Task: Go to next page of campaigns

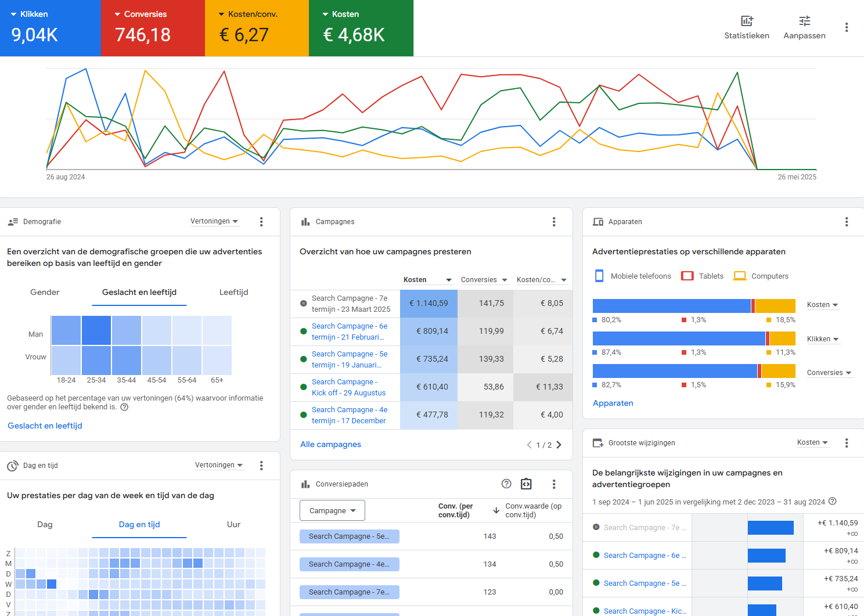Action: (x=559, y=445)
